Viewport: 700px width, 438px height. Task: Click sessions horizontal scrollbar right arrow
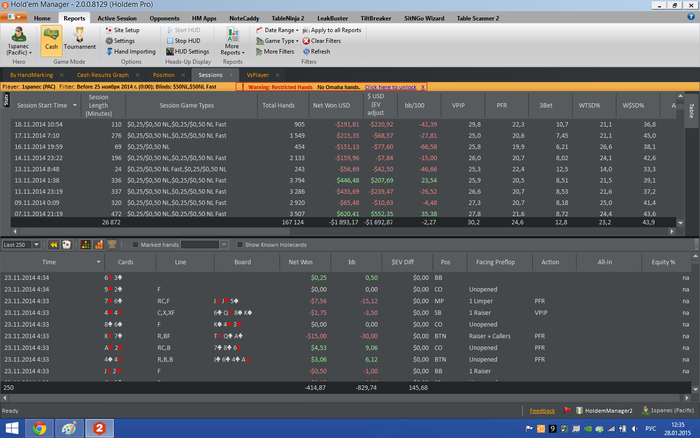pos(671,231)
